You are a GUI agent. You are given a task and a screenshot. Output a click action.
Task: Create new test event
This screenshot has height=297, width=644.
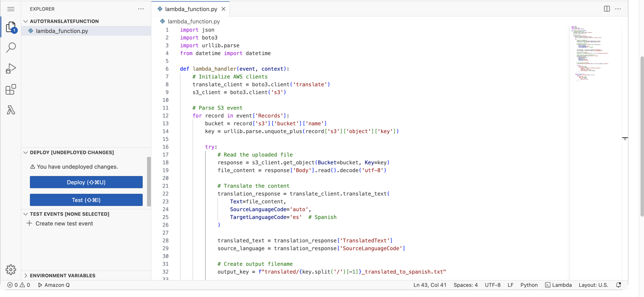[64, 224]
